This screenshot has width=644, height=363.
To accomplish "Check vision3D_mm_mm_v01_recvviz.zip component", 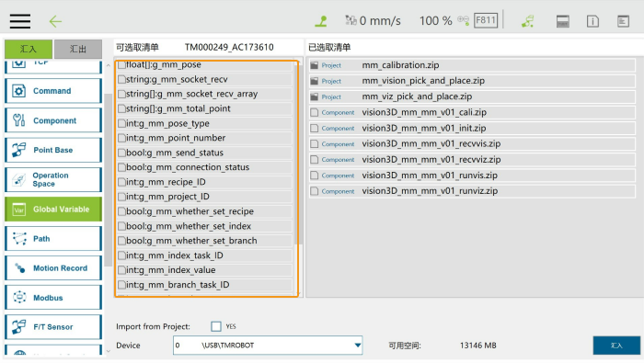I will pos(315,160).
